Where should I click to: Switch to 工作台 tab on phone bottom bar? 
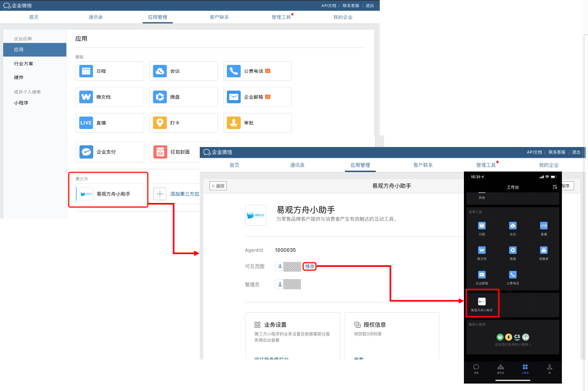point(525,369)
